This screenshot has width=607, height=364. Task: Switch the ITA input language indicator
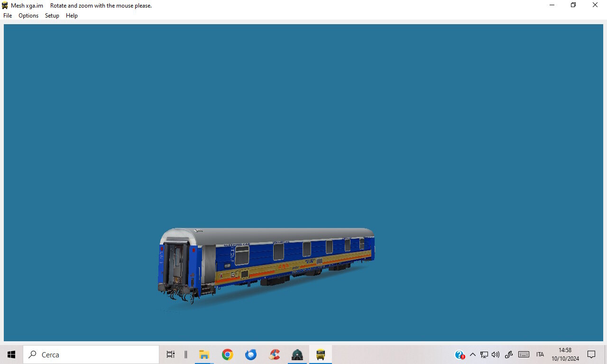(x=540, y=355)
